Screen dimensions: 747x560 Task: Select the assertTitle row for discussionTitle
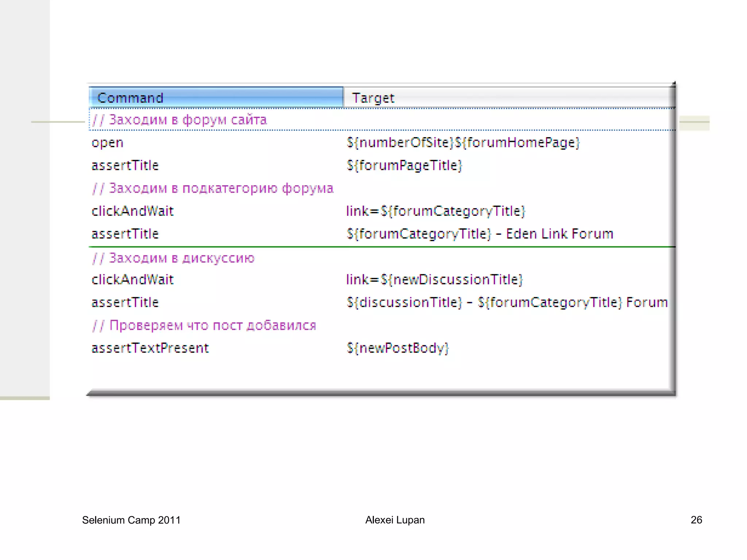(125, 303)
